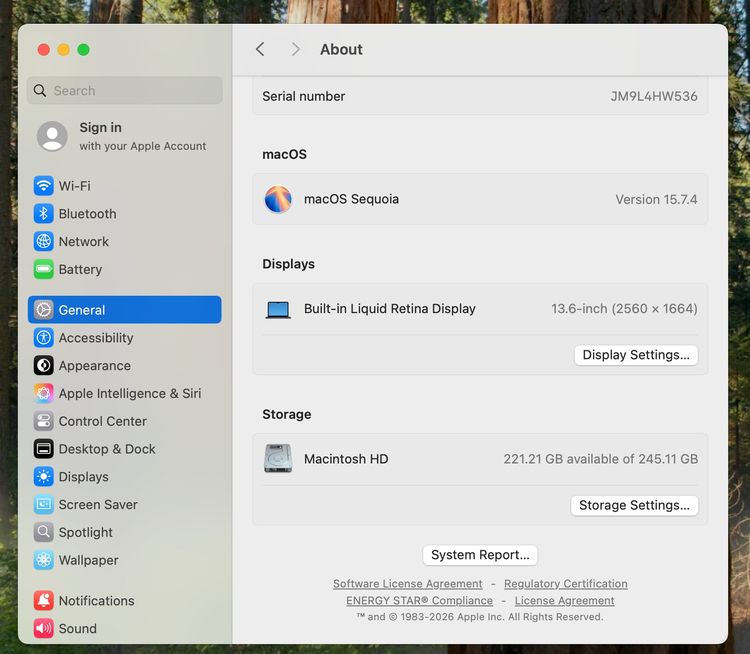
Task: Click the Displays sun icon in sidebar
Action: (44, 476)
